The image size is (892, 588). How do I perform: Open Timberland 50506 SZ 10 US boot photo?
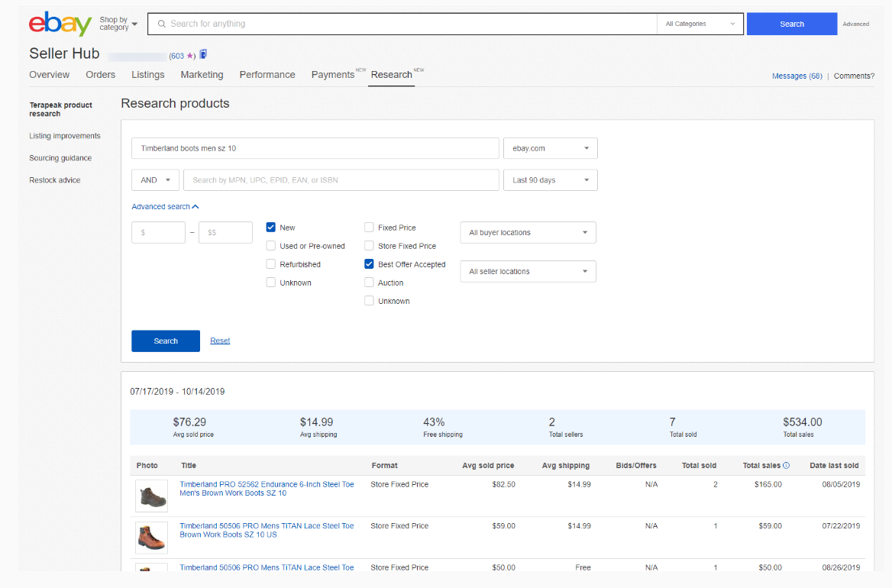point(151,538)
